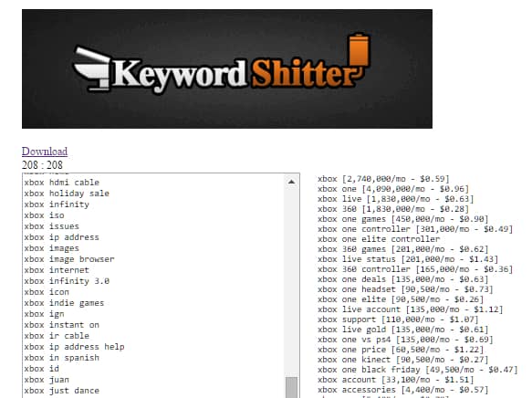This screenshot has height=398, width=532.
Task: Click 'xbox live status' row
Action: 408,259
